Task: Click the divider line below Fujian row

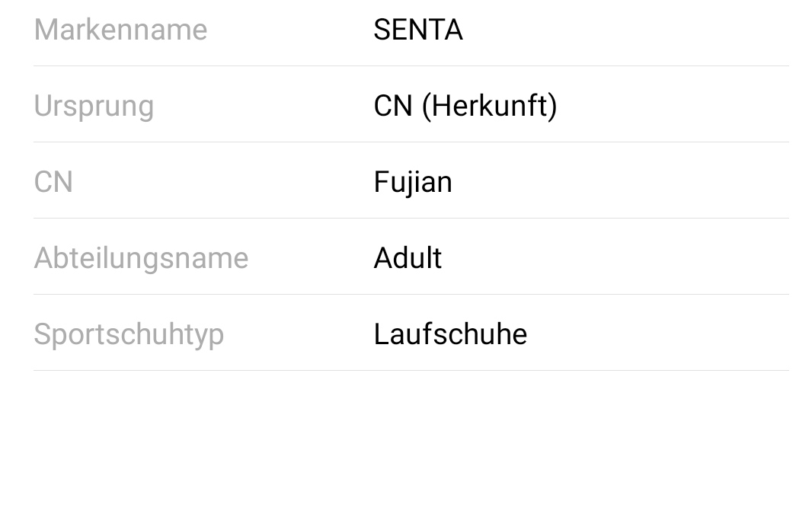Action: 411,219
